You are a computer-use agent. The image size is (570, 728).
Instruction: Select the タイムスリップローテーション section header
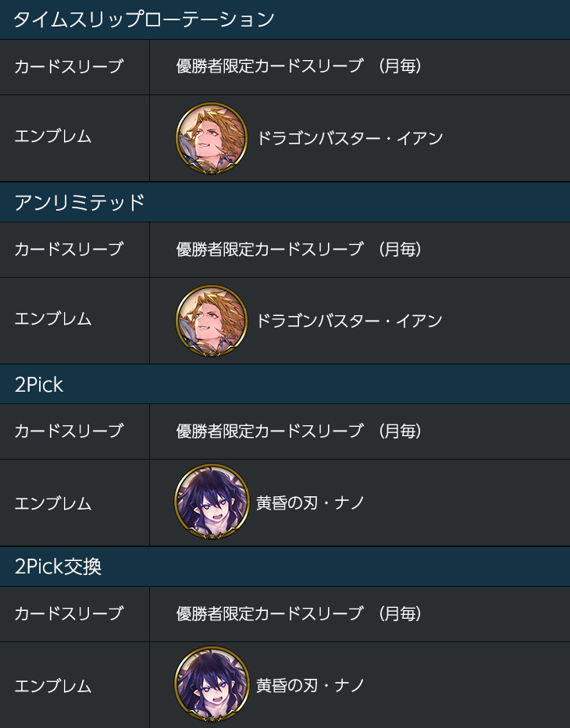[285, 20]
